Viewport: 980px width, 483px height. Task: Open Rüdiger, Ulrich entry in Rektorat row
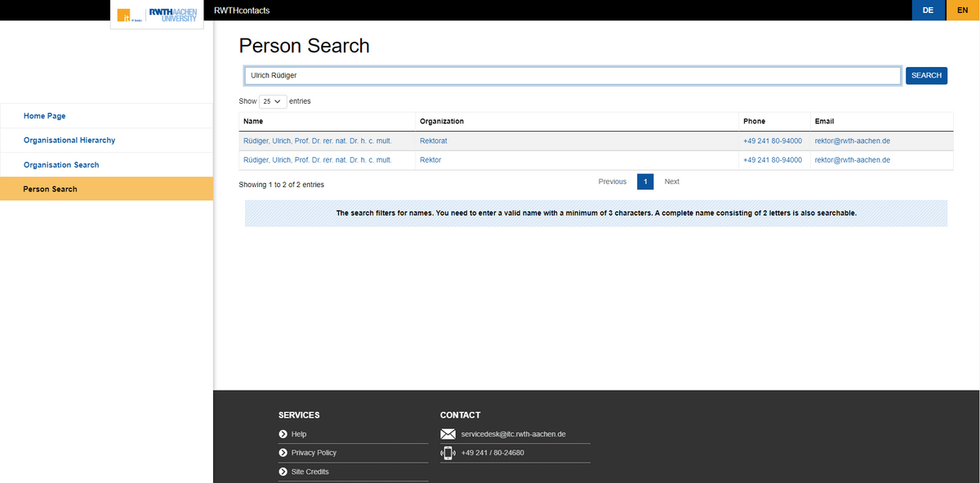tap(318, 141)
